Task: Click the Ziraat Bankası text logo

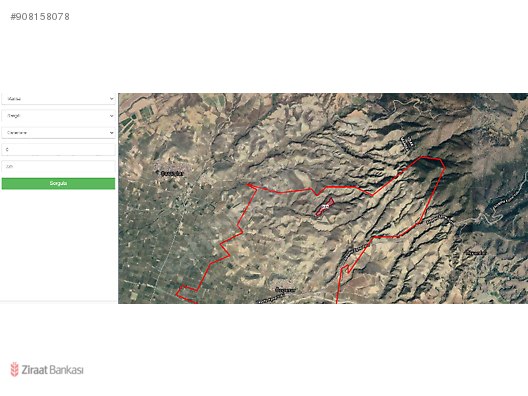Action: pyautogui.click(x=52, y=370)
